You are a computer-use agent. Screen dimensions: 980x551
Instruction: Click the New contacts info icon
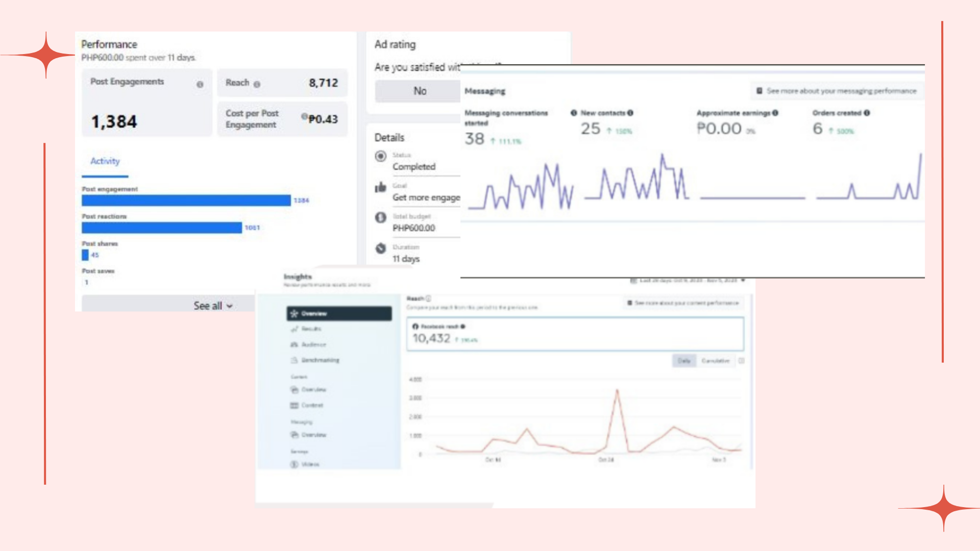[x=630, y=113]
